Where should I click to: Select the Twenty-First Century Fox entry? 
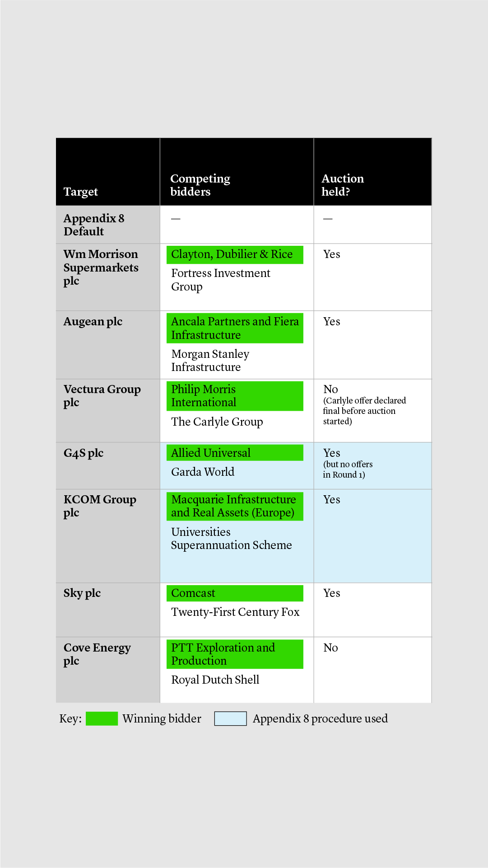235,612
